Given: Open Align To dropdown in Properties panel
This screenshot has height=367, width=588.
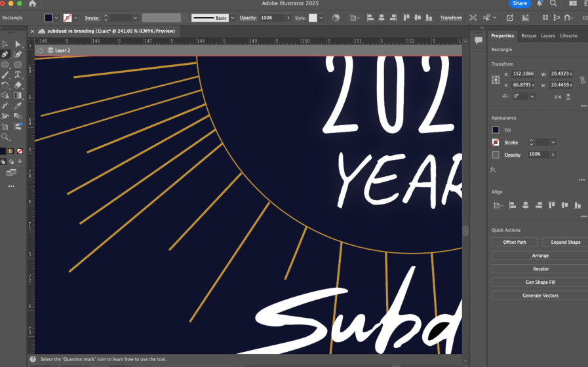Looking at the screenshot, I should click(x=498, y=205).
